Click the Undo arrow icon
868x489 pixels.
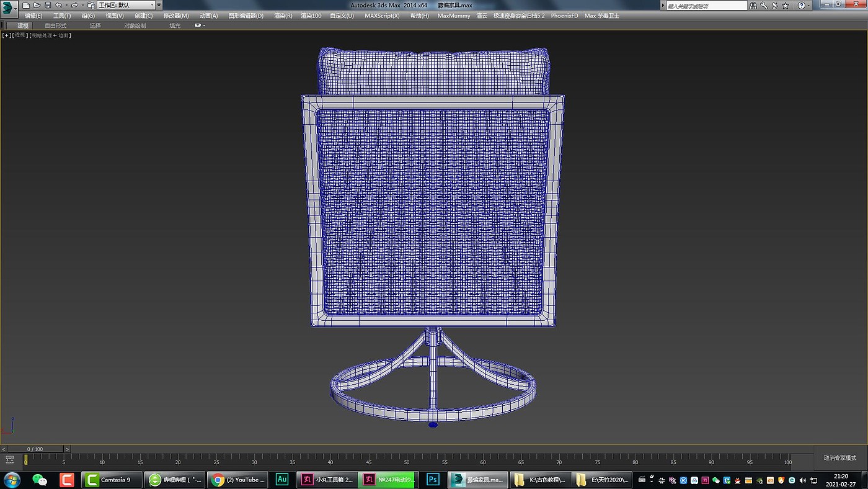click(x=58, y=5)
